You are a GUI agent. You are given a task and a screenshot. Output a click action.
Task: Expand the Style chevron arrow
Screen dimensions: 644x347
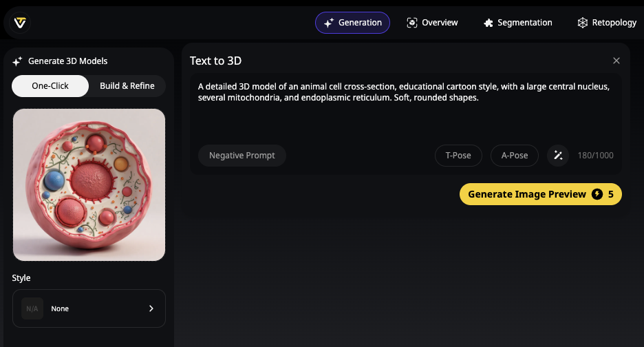pos(151,308)
